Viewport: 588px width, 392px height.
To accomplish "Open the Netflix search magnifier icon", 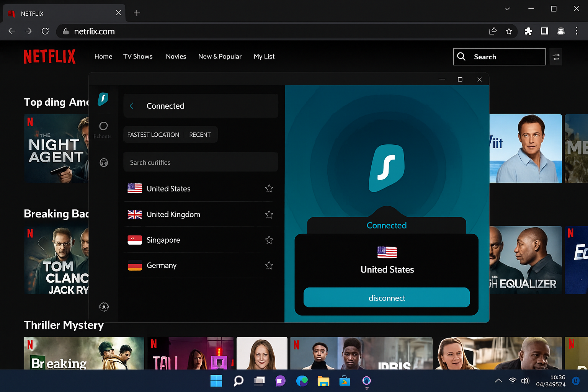I will pyautogui.click(x=461, y=57).
